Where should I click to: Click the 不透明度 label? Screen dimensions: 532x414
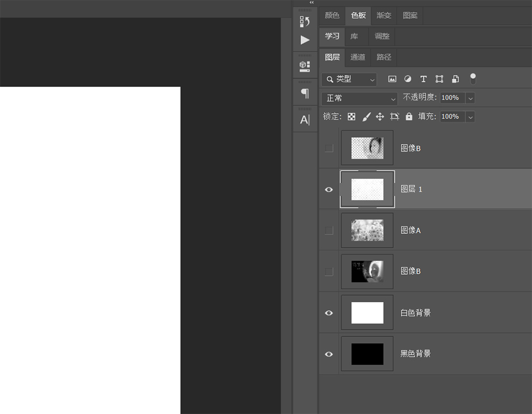[419, 97]
